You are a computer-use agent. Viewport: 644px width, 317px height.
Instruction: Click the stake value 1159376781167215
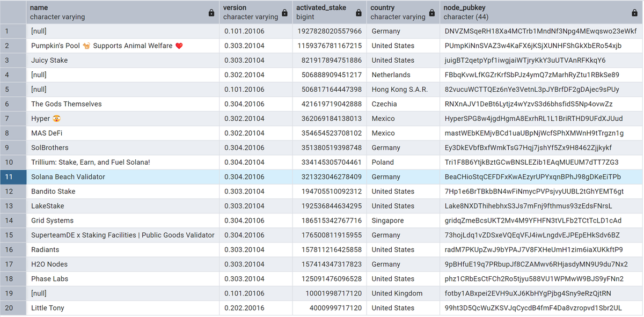point(329,46)
